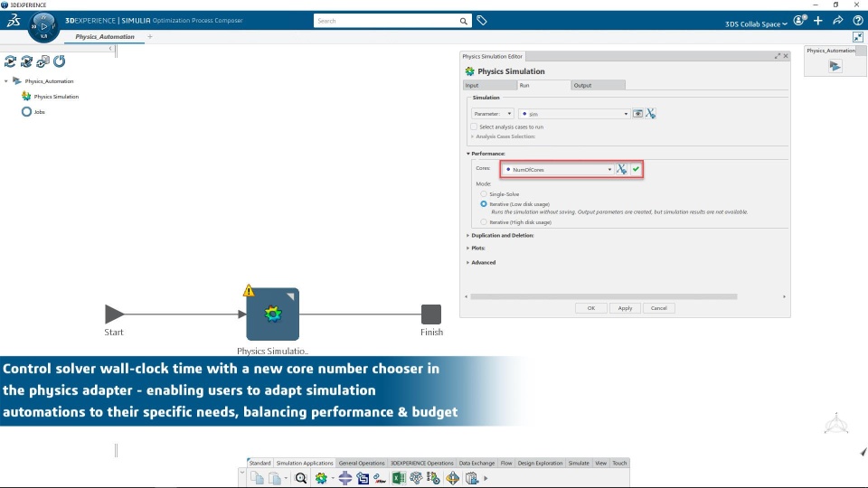Open the 3DEXPERIENCE Operations toolbar tab
The image size is (868, 488).
pyautogui.click(x=422, y=463)
